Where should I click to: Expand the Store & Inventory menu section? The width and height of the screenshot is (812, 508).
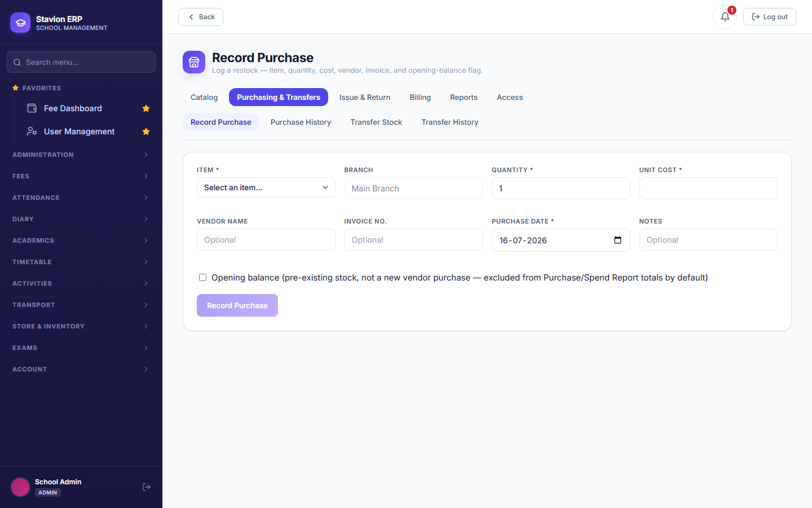pos(81,326)
